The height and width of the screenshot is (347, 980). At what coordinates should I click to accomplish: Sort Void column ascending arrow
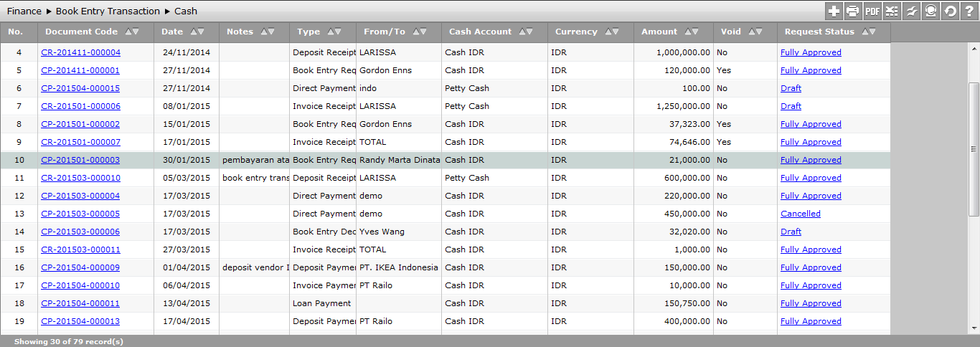tap(751, 32)
